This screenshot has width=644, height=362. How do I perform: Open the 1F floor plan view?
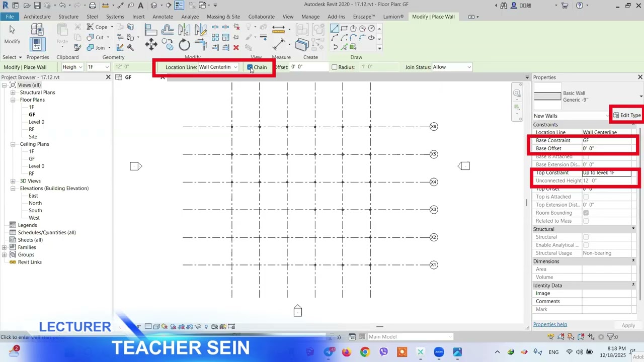pyautogui.click(x=31, y=107)
